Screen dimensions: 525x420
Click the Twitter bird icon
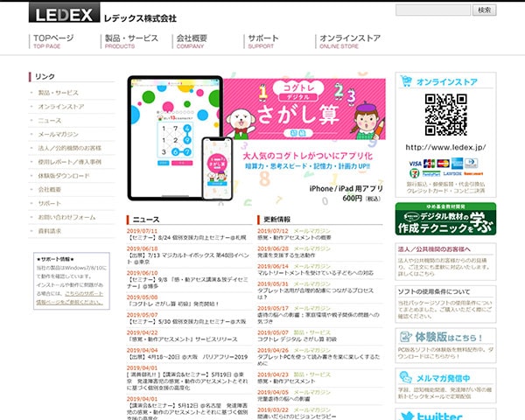pyautogui.click(x=408, y=416)
